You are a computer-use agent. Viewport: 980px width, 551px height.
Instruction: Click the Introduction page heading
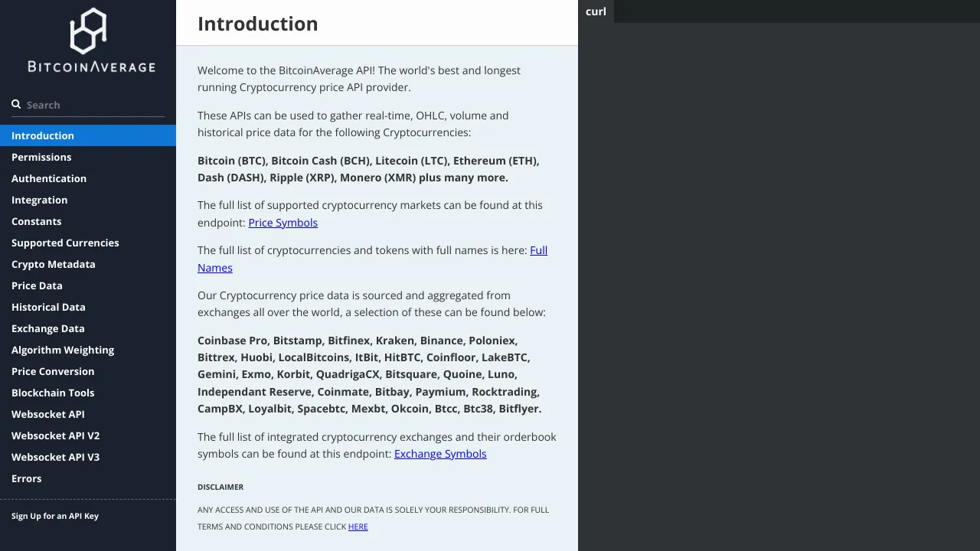[x=258, y=24]
